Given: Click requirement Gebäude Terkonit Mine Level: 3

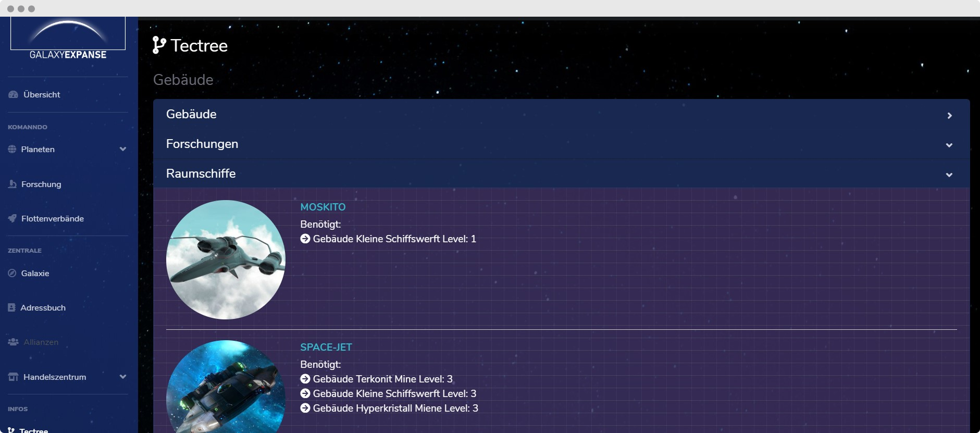Looking at the screenshot, I should (383, 379).
